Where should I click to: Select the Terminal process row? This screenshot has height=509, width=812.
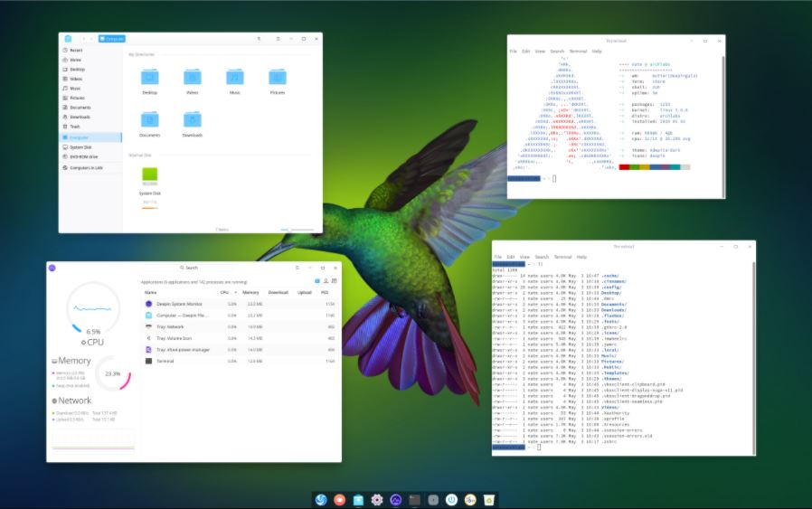tap(240, 361)
